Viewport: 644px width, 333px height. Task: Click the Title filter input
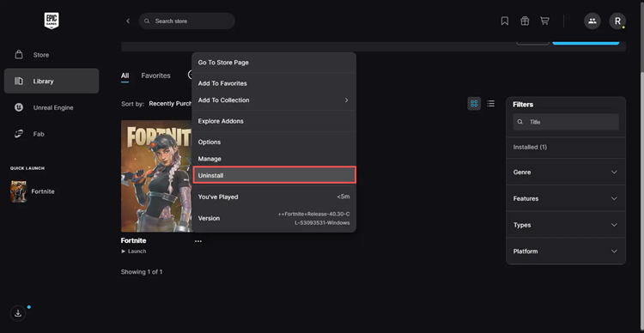566,122
